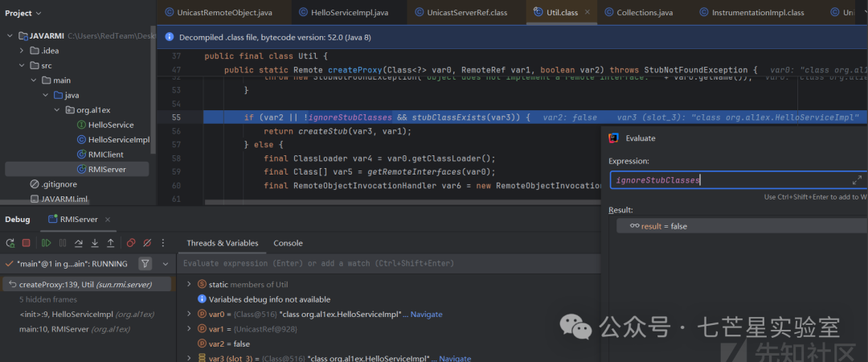Image resolution: width=868 pixels, height=362 pixels.
Task: Resume program execution
Action: [x=47, y=243]
